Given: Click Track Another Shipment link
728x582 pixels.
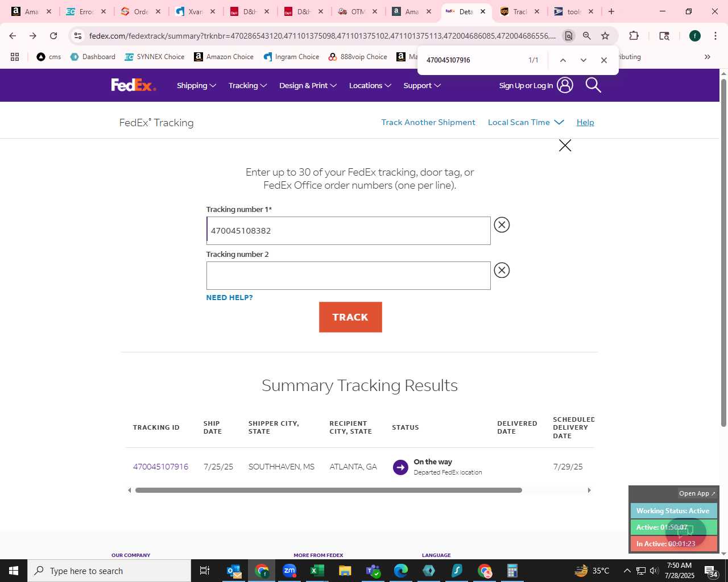Looking at the screenshot, I should [x=428, y=122].
